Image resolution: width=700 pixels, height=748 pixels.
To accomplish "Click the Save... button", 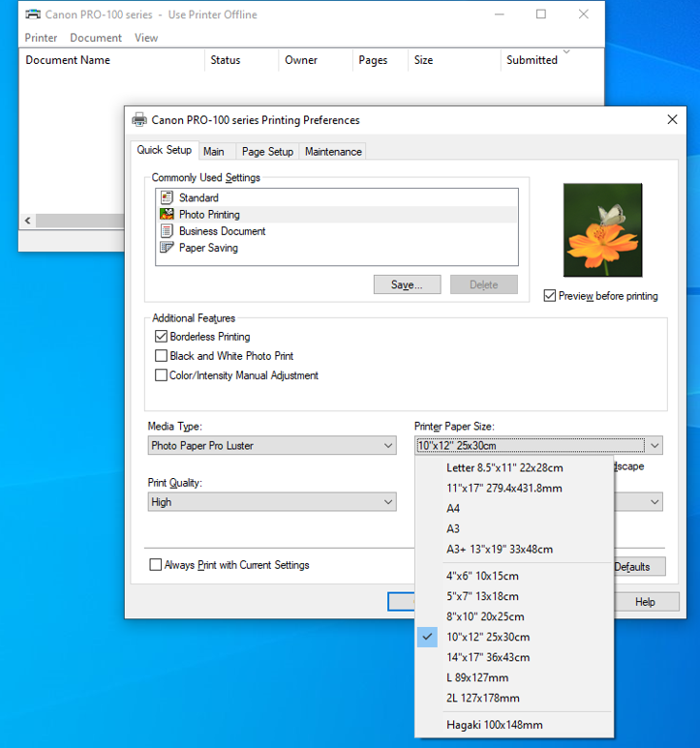I will tap(407, 284).
